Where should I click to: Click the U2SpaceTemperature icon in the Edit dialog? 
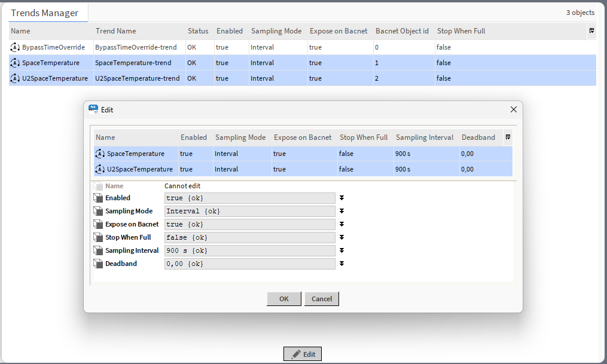tap(100, 169)
